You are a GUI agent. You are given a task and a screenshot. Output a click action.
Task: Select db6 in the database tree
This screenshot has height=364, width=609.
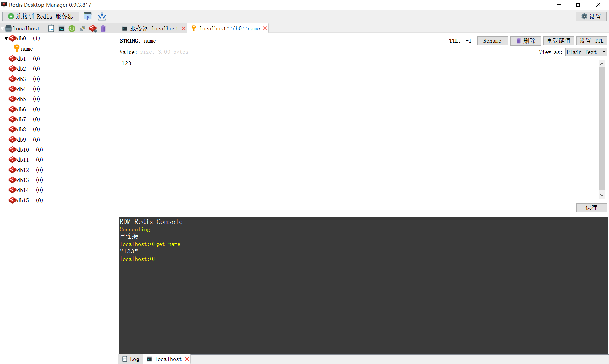click(21, 109)
